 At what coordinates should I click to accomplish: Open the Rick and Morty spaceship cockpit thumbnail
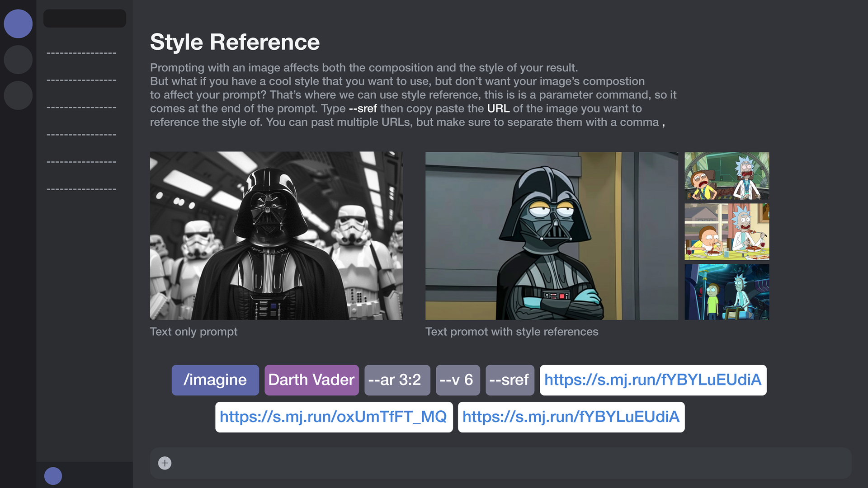727,176
